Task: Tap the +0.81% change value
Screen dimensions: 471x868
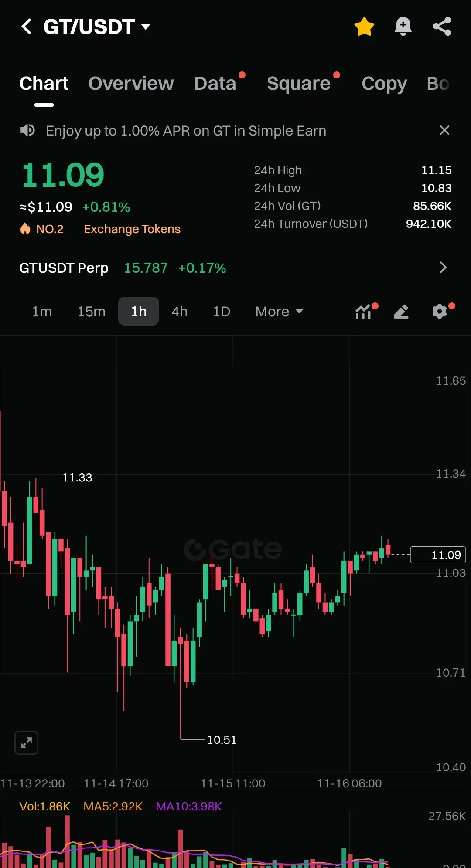Action: [106, 207]
